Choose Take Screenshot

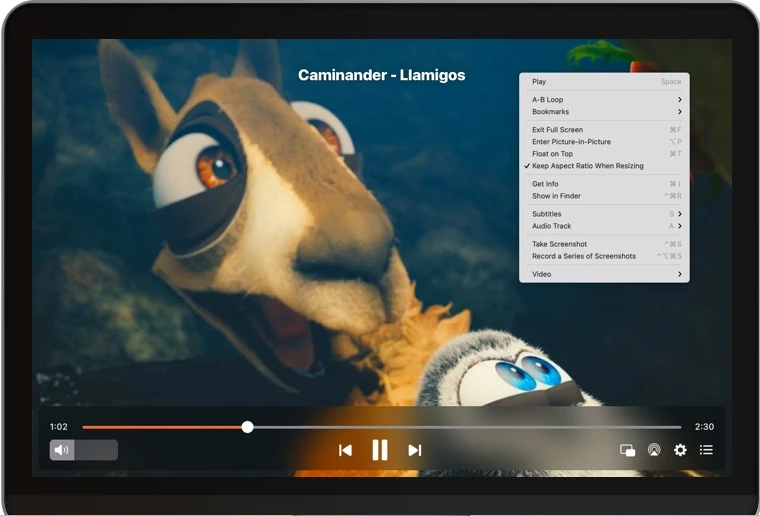pos(604,244)
